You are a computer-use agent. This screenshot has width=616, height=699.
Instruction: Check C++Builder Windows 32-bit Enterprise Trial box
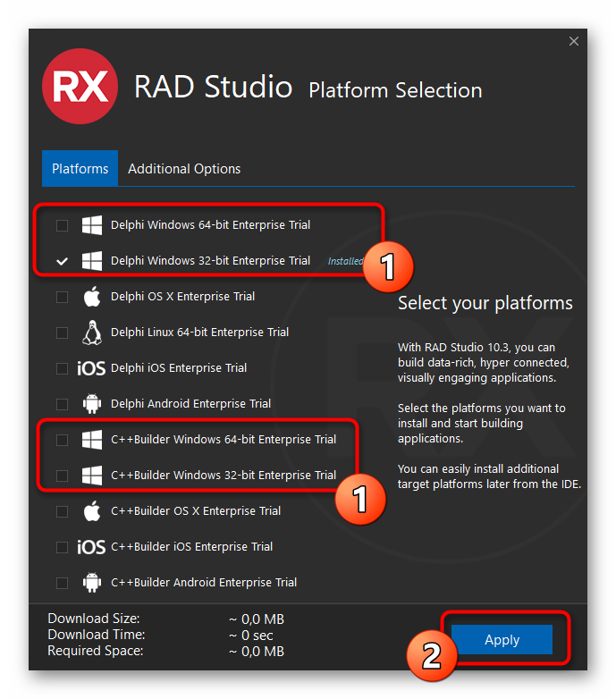pyautogui.click(x=62, y=476)
